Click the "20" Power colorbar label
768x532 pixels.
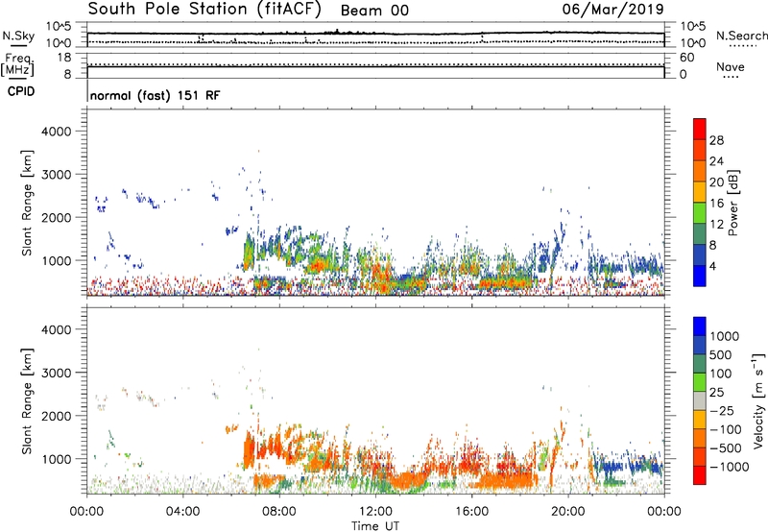click(x=716, y=182)
